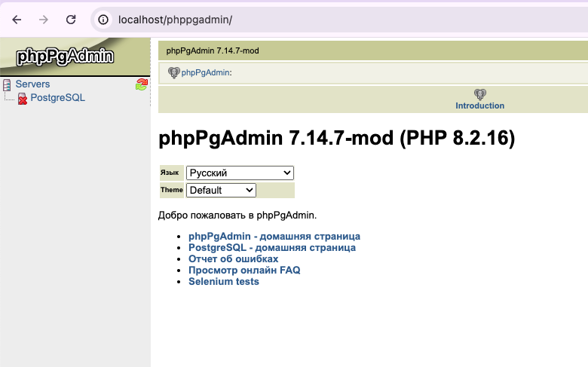The image size is (588, 367).
Task: Open the Theme dropdown showing Default
Action: coord(221,190)
